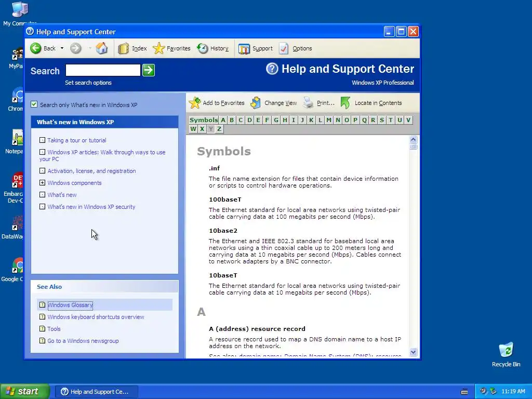Click the 10base2 glossary term
Viewport: 532px width, 399px height.
223,231
